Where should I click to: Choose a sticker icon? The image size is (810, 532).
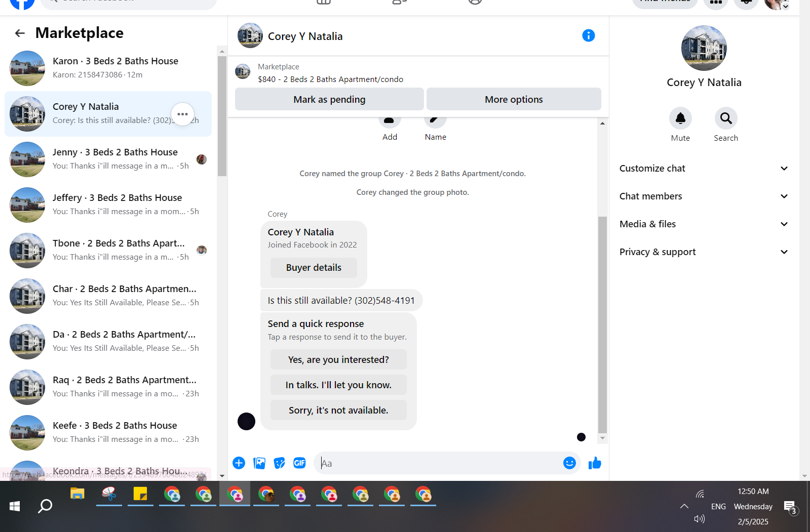click(280, 463)
